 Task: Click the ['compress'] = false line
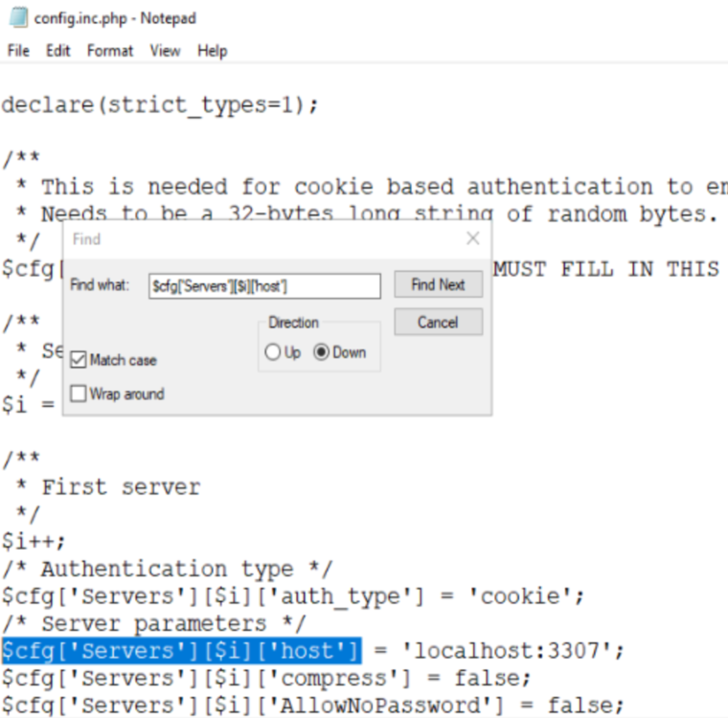click(265, 678)
